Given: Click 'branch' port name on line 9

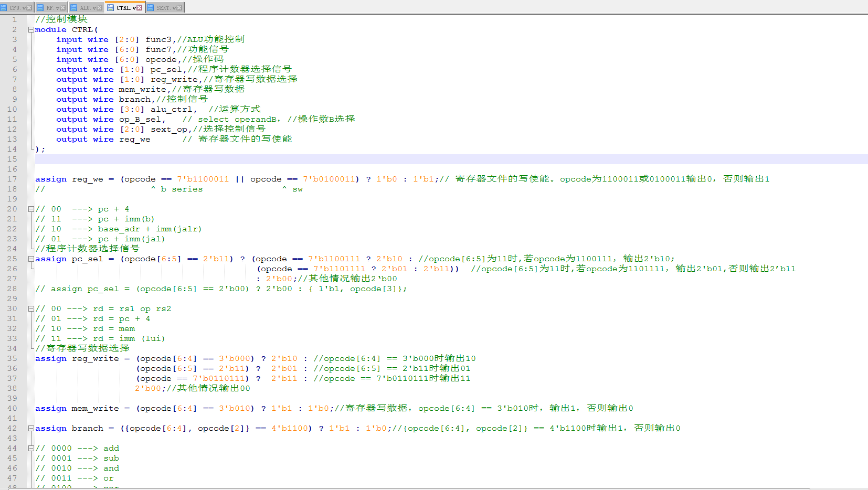Looking at the screenshot, I should [x=135, y=100].
